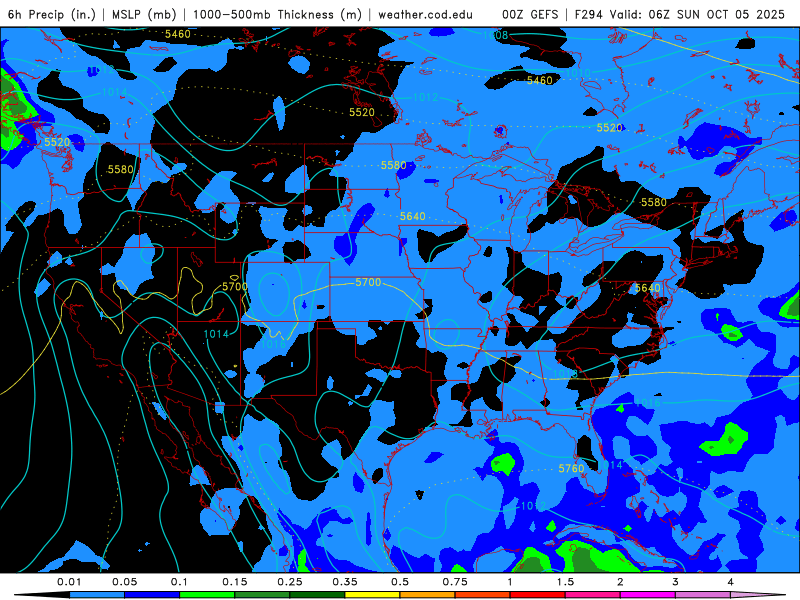Screen dimensions: 800x600
Task: Click the red 1–1.5 legend swatch
Action: [x=538, y=595]
